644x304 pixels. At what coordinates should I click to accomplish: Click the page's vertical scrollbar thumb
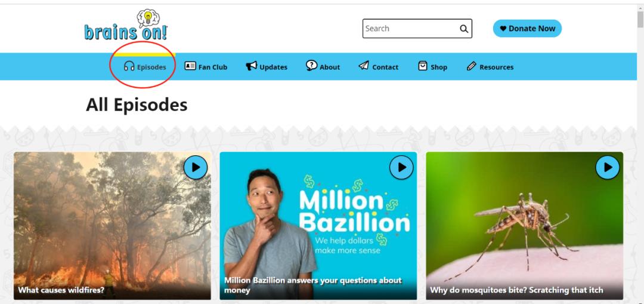tap(640, 20)
